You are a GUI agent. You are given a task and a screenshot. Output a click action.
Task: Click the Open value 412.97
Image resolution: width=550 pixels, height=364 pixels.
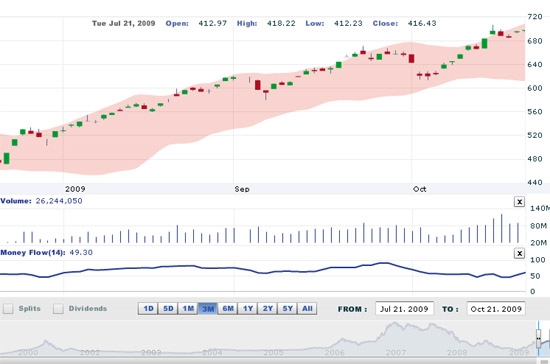pos(213,23)
